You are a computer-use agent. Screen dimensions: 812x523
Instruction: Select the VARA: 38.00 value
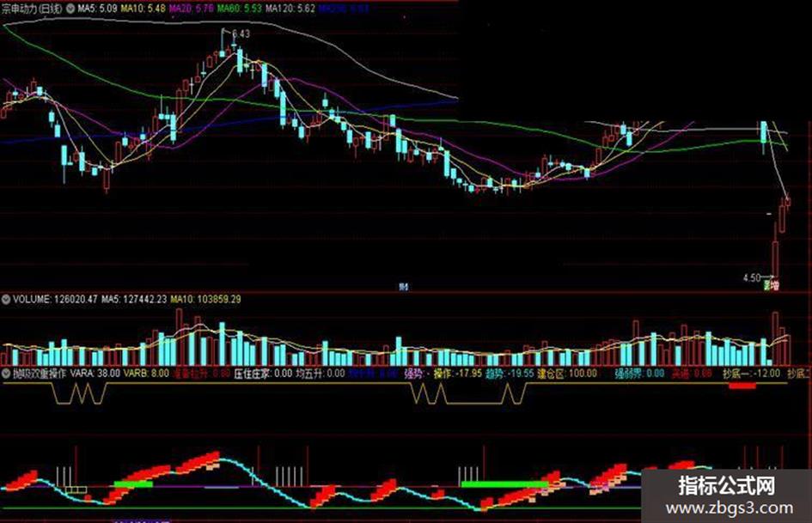pos(95,373)
